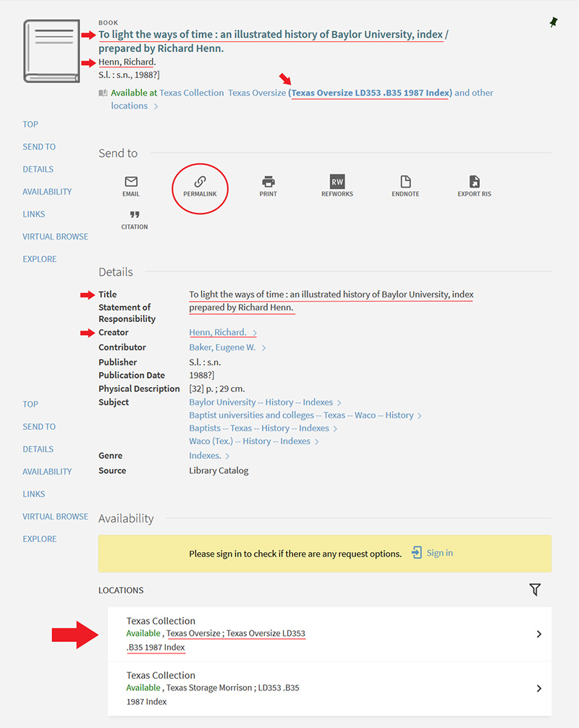Click the book cover thumbnail
579x728 pixels.
coord(51,51)
